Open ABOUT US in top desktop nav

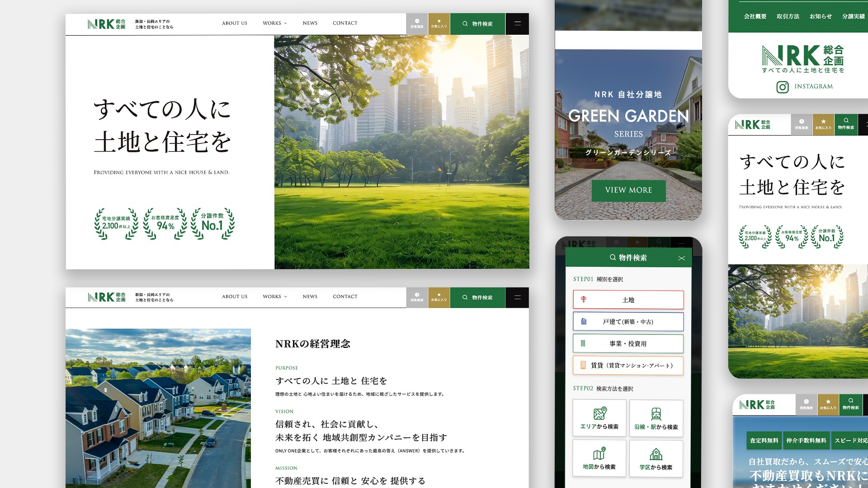(x=235, y=23)
